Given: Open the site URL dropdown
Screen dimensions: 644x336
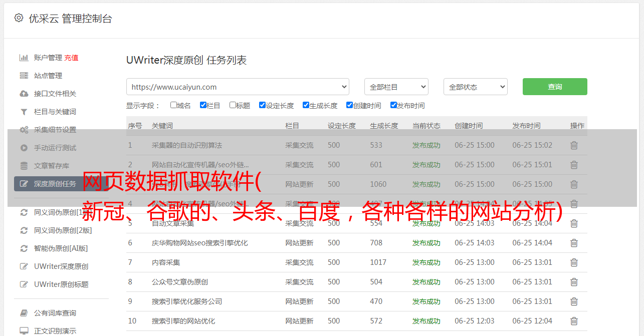Looking at the screenshot, I should click(x=238, y=87).
